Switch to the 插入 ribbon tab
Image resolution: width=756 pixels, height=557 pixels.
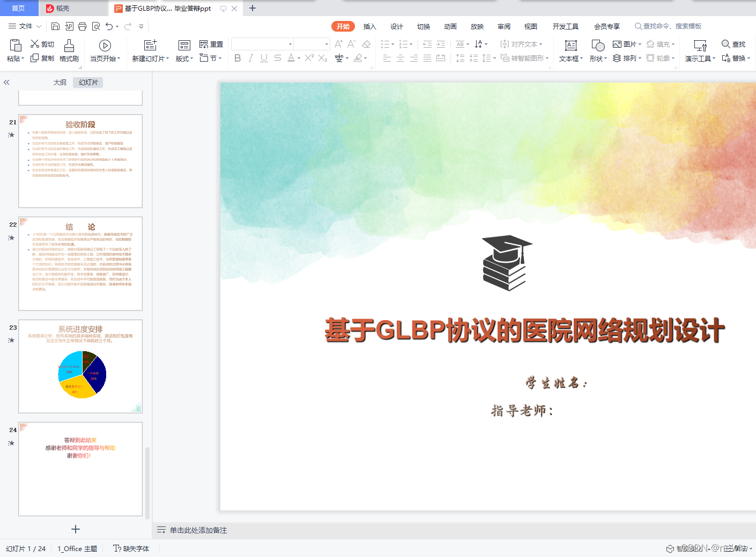pos(369,26)
